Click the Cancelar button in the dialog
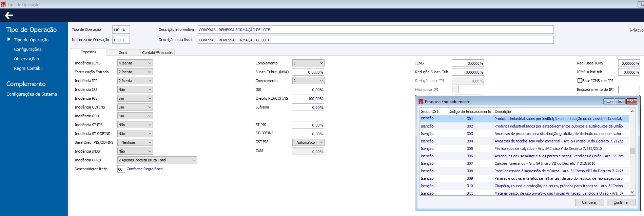This screenshot has width=644, height=216. (x=589, y=202)
